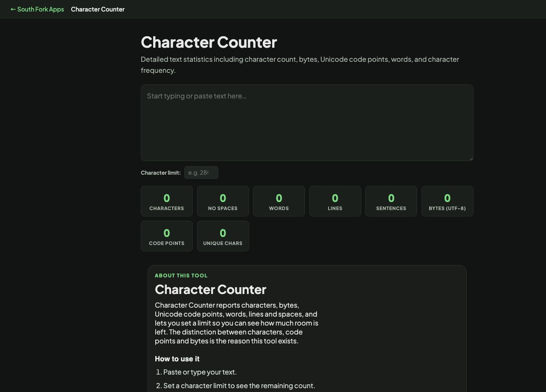546x392 pixels.
Task: Focus the main text entry area
Action: [307, 123]
